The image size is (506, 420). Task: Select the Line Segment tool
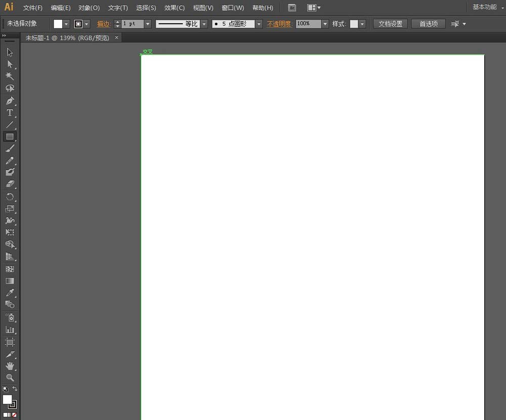coord(10,124)
